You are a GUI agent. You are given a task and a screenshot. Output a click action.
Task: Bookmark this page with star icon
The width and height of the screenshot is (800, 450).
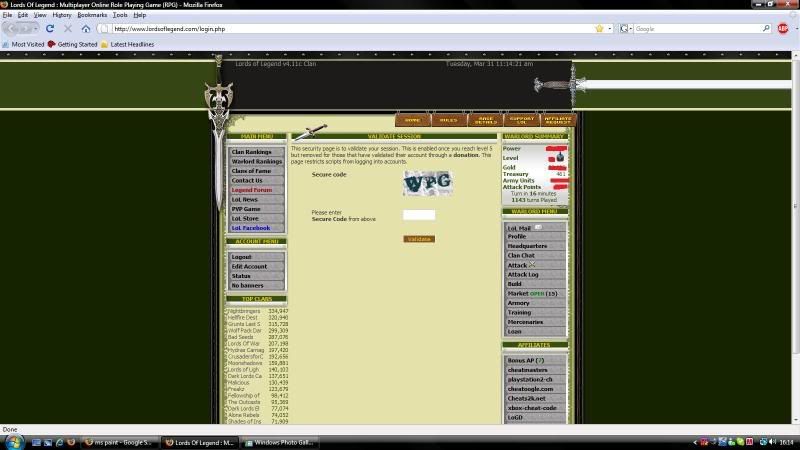click(599, 29)
